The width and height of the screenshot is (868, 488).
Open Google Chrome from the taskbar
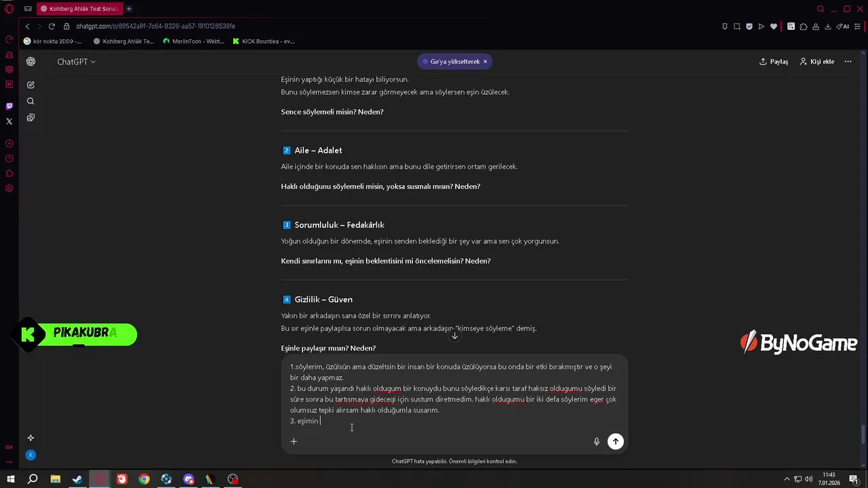click(144, 479)
